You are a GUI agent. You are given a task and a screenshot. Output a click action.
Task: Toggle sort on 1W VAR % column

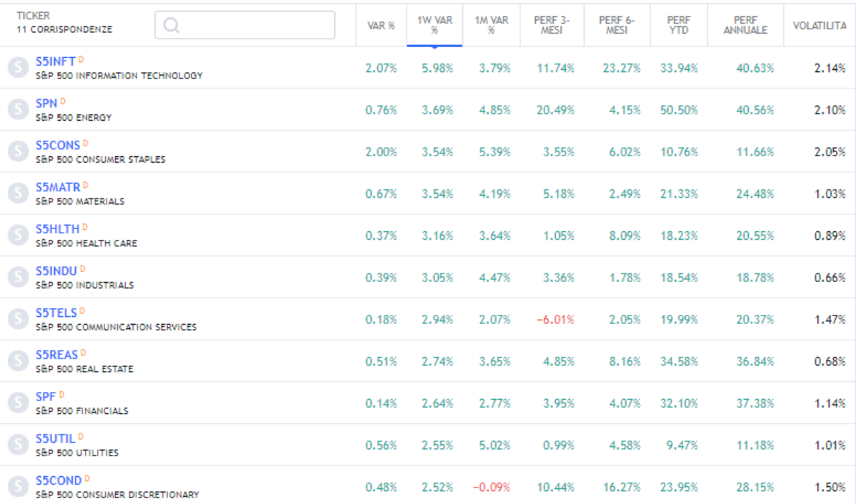(434, 26)
